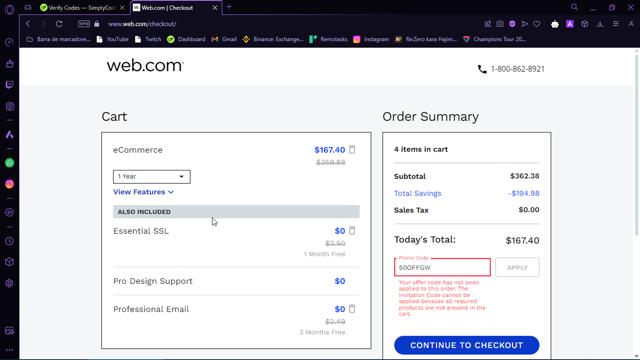Image resolution: width=640 pixels, height=360 pixels.
Task: Open the Aria AI icon in the sidebar
Action: 9,135
